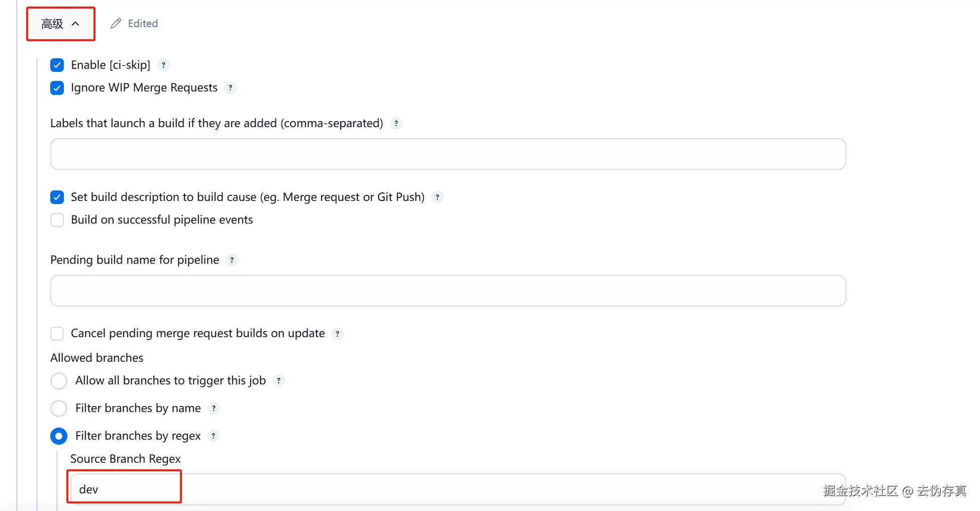
Task: Click help icon for Cancel pending merge request builds
Action: pos(337,334)
